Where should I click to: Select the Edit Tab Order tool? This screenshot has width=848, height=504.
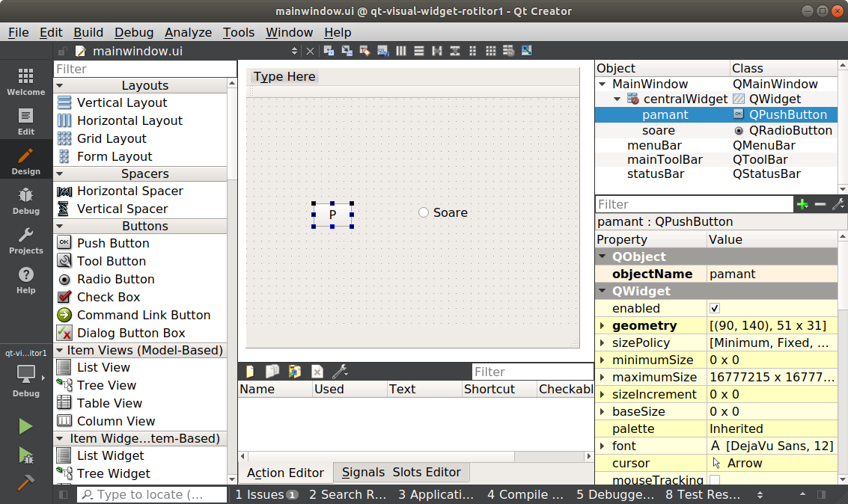tap(382, 50)
